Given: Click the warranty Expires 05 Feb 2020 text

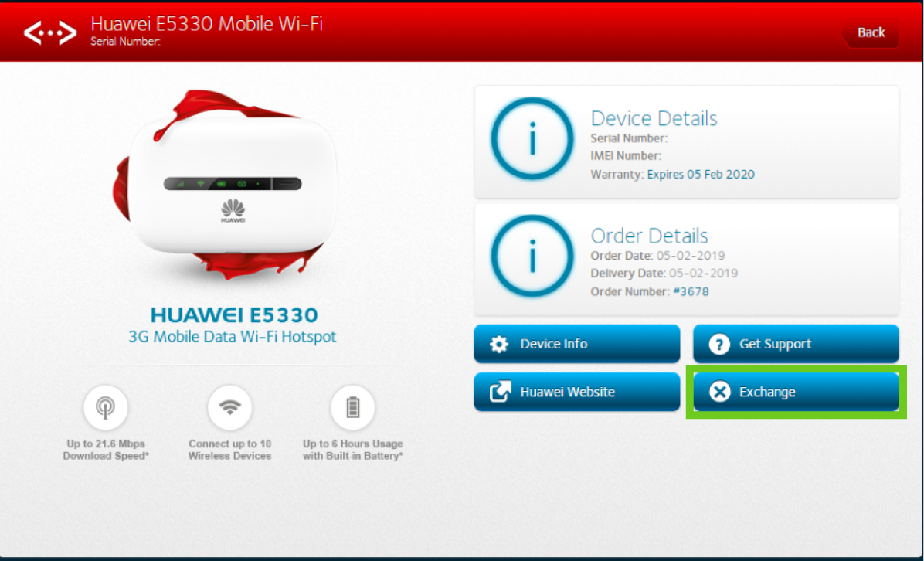Looking at the screenshot, I should 700,174.
